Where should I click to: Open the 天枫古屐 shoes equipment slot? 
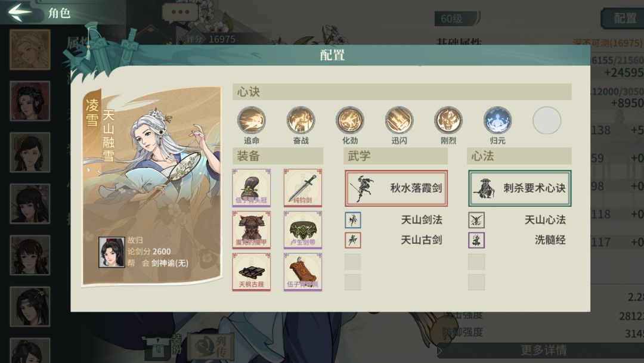pos(252,272)
